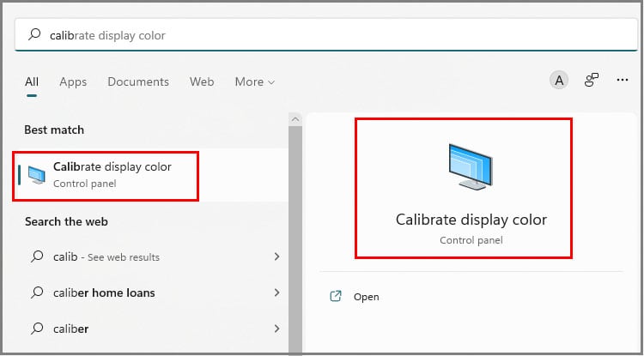Expand the calib web result chevron
The height and width of the screenshot is (356, 644).
pos(276,256)
